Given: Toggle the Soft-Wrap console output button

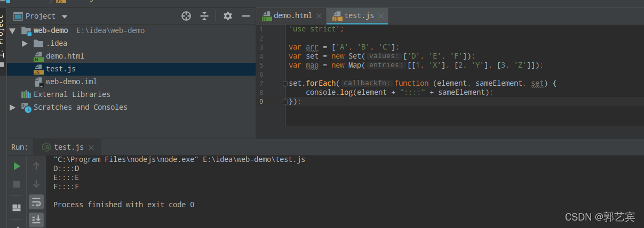Looking at the screenshot, I should click(36, 202).
